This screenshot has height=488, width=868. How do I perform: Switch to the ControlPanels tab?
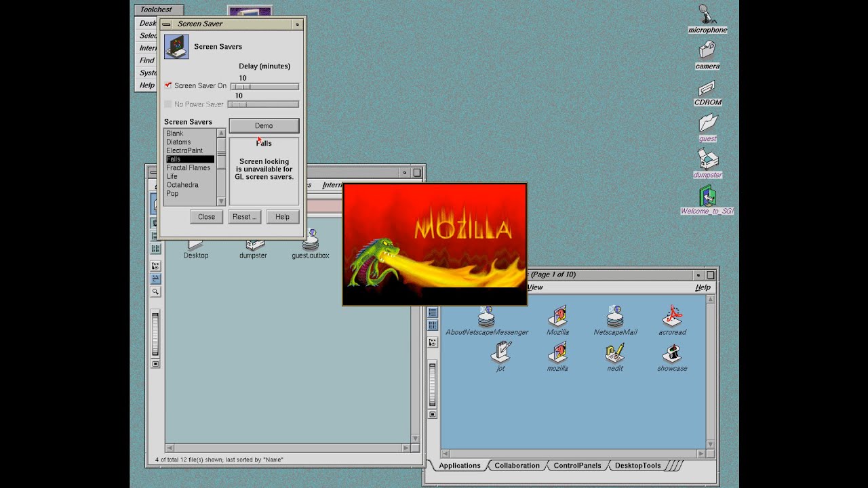[x=577, y=466]
